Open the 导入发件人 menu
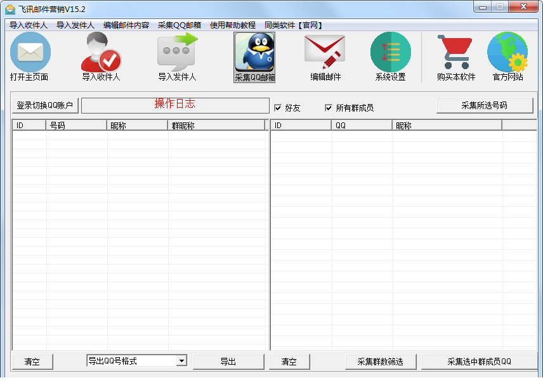Image resolution: width=543 pixels, height=392 pixels. (x=75, y=25)
